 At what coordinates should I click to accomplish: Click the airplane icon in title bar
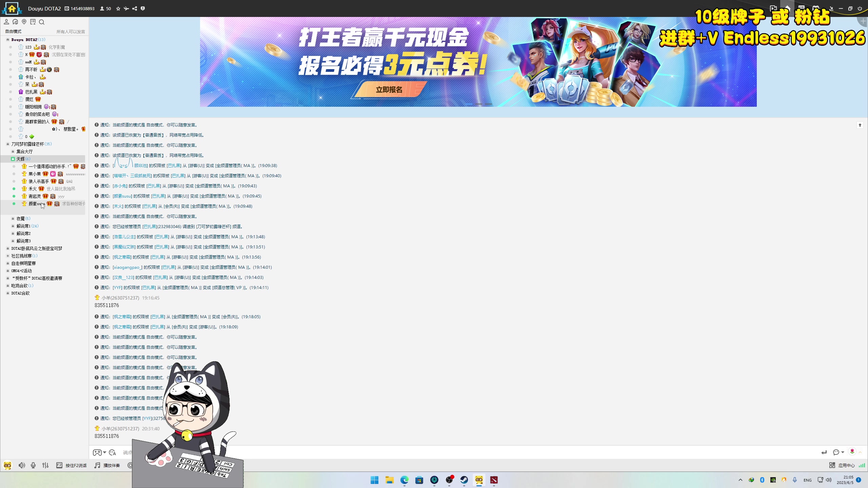(x=126, y=8)
